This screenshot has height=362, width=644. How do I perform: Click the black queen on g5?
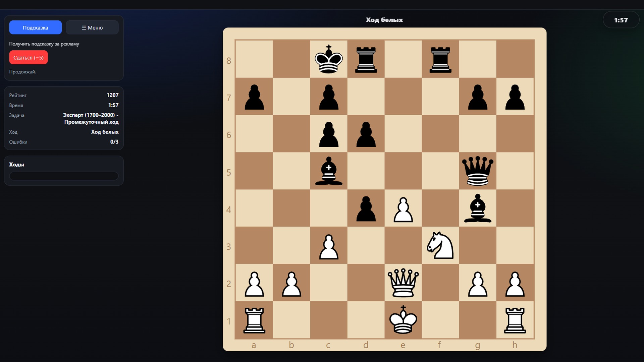[x=477, y=171]
